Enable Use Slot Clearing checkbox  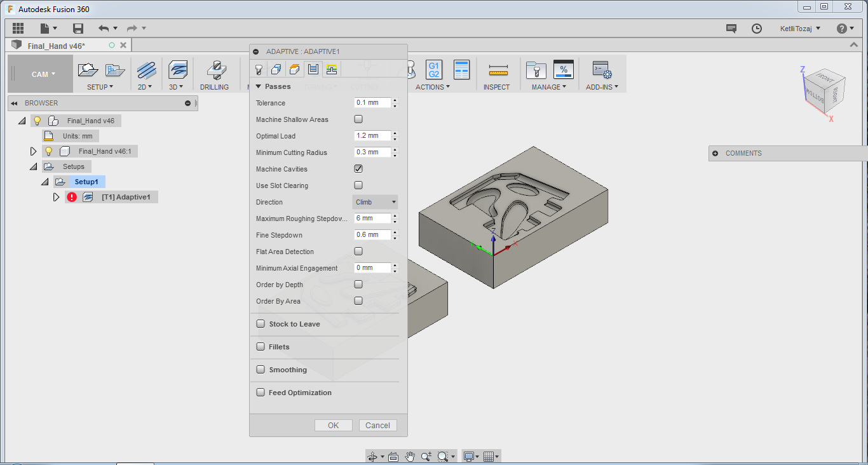point(358,185)
